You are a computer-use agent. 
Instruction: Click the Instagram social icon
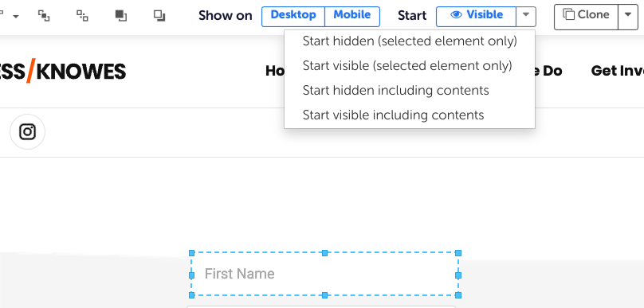click(28, 131)
